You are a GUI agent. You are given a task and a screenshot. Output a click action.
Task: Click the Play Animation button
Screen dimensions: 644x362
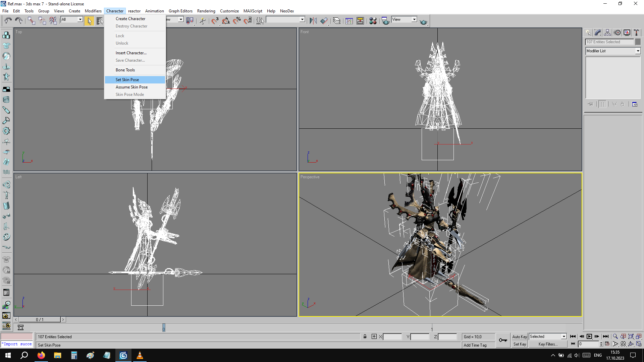pos(589,337)
